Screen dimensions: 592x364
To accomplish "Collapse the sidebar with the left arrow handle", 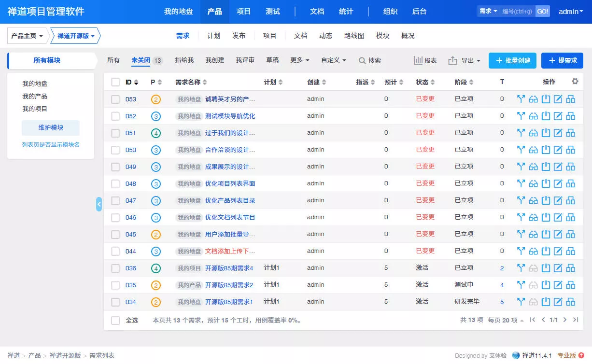I will [x=99, y=204].
